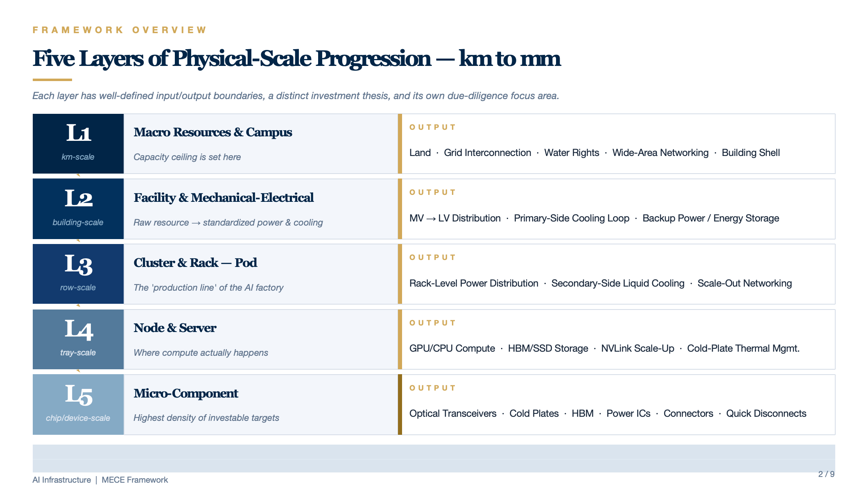Click the Node & Server heading
This screenshot has width=868, height=488.
coord(175,328)
